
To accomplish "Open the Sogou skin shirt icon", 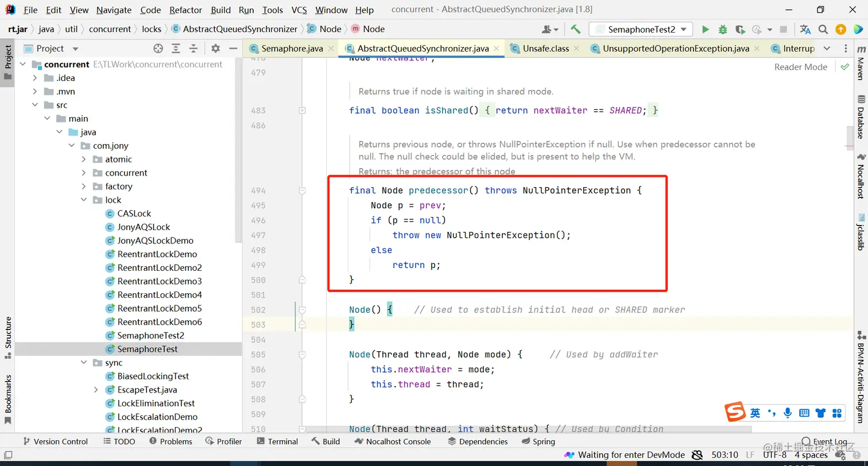I will 820,413.
